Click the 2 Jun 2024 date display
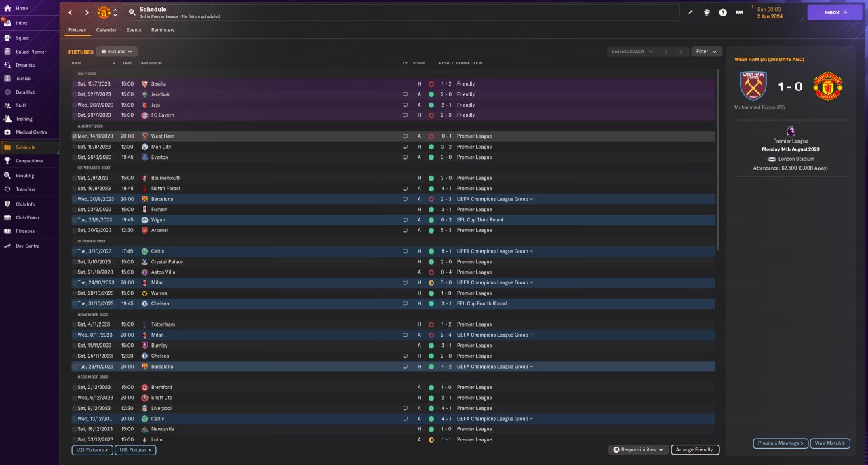Screen dimensions: 868x465 coord(770,16)
